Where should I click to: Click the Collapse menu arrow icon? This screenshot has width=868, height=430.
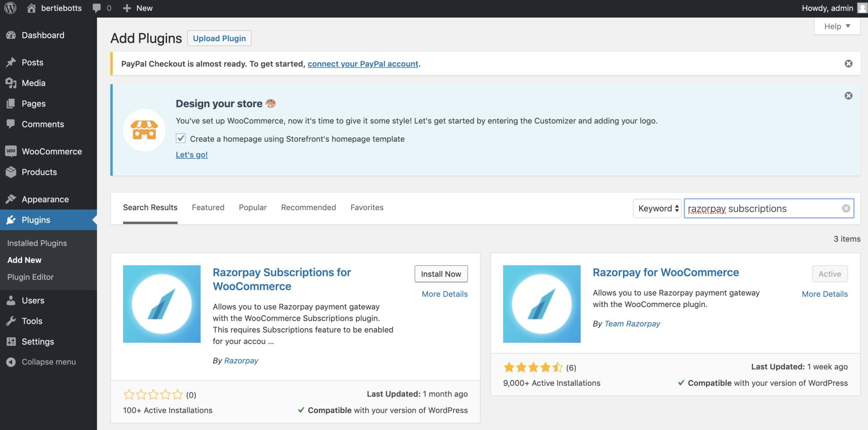click(x=11, y=362)
